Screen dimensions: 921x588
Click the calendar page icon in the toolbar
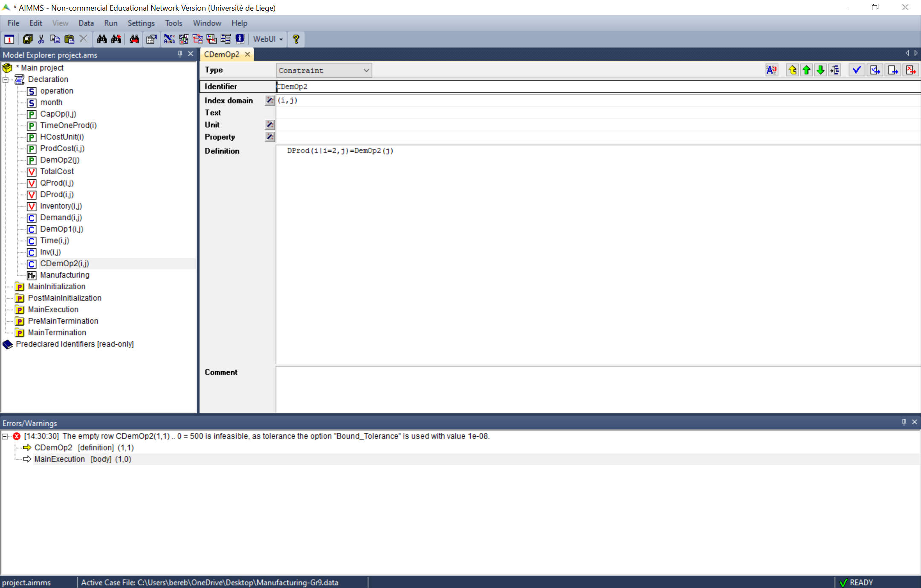[9, 39]
